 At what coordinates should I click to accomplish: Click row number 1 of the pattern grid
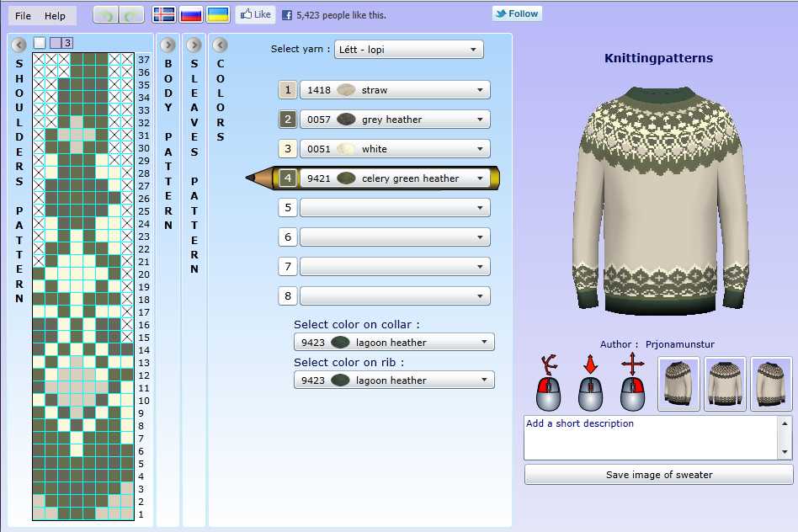click(141, 514)
